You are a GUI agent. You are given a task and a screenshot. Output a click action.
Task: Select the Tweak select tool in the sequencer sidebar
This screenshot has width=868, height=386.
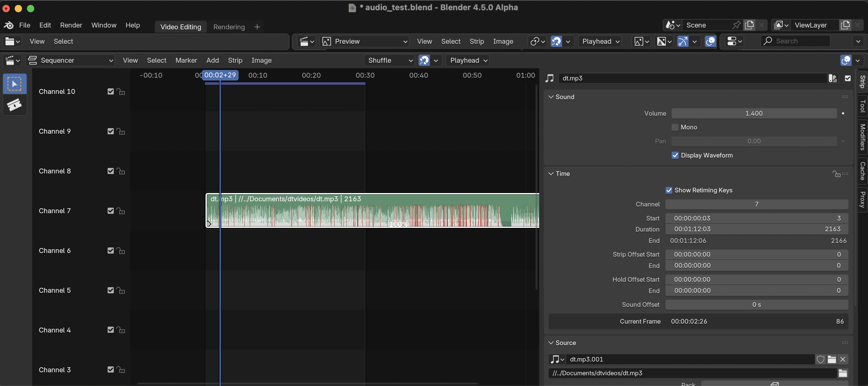[14, 84]
